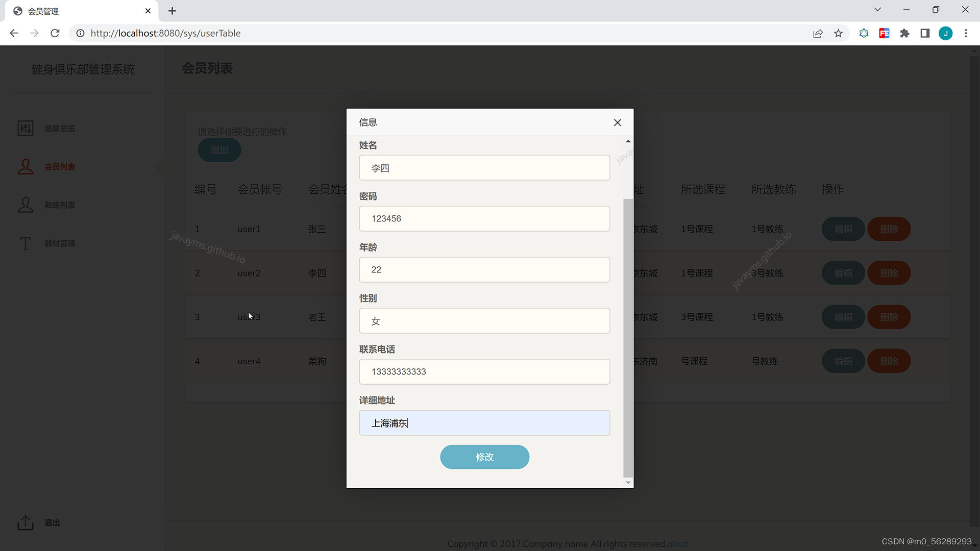The width and height of the screenshot is (980, 551).
Task: Open the J profile avatar
Action: tap(945, 33)
